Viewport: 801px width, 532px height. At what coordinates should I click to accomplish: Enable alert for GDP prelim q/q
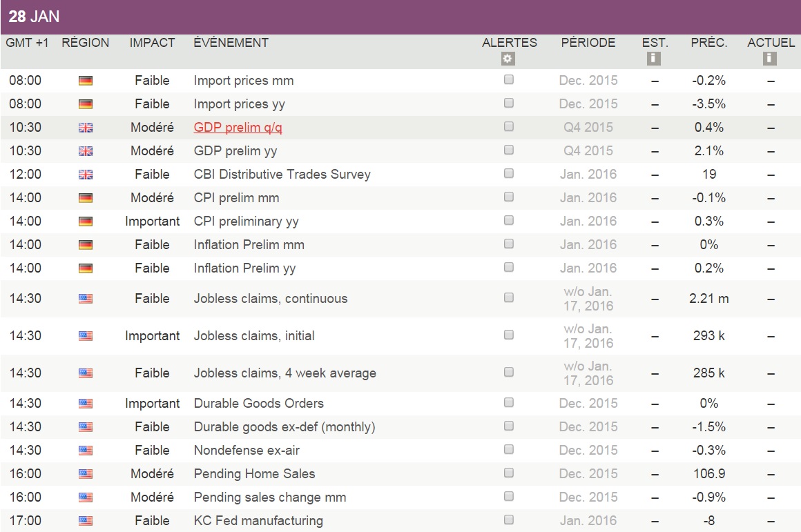509,126
